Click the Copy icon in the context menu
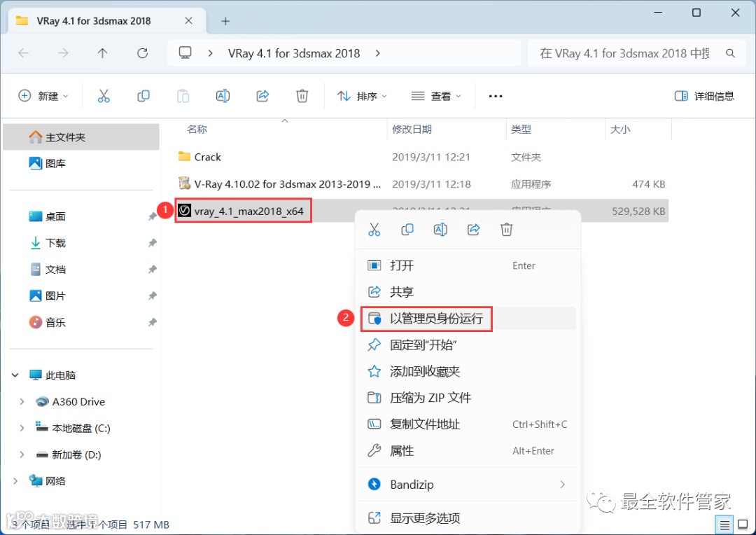756x535 pixels. [x=407, y=230]
